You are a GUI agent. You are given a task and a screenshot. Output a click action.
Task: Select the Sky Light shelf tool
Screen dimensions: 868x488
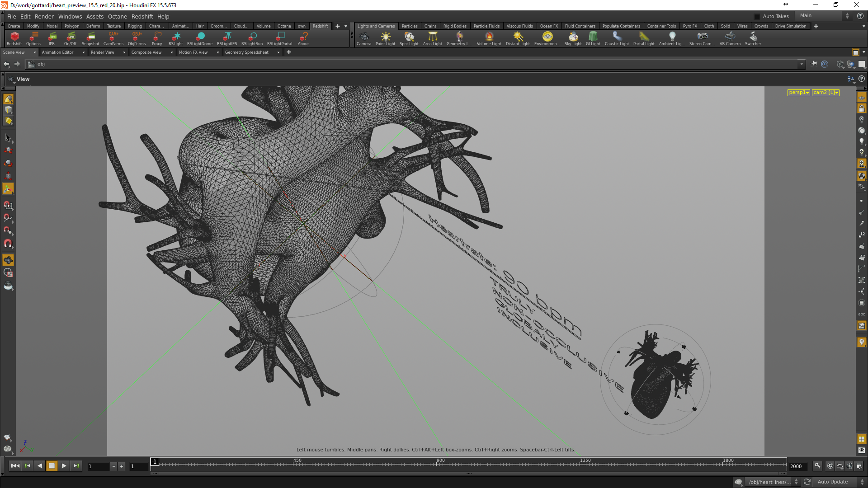(573, 38)
